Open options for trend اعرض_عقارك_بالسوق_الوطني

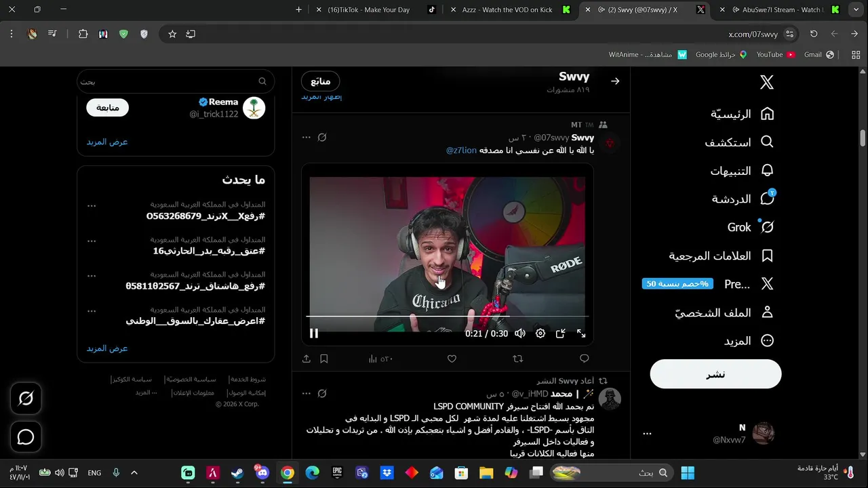tap(92, 311)
